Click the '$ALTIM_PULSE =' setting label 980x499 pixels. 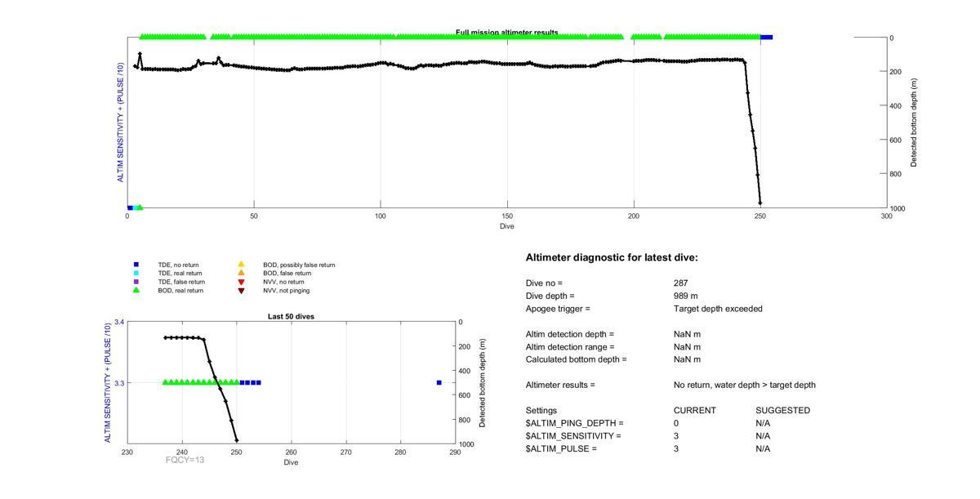click(561, 448)
